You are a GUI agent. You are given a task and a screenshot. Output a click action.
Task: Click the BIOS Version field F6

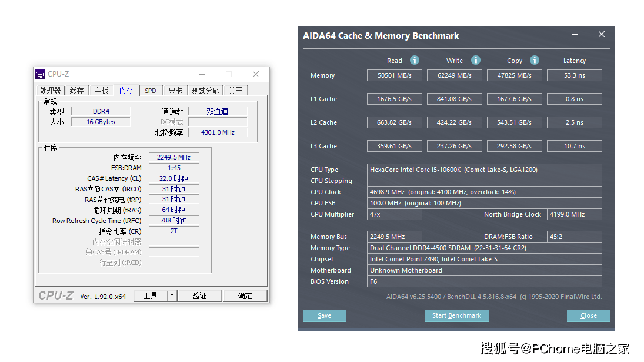click(x=484, y=281)
